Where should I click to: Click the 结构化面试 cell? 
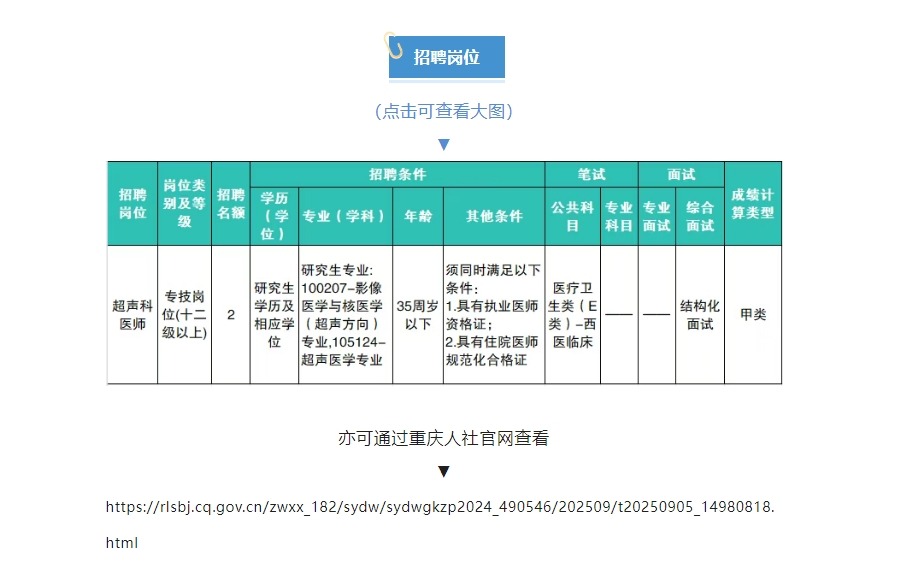[x=700, y=314]
